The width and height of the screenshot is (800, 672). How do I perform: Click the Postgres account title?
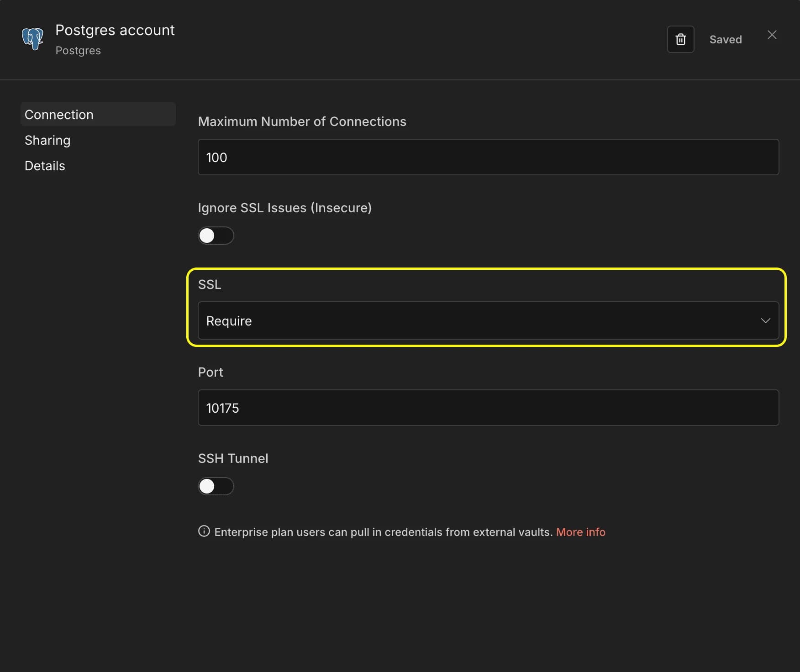115,30
